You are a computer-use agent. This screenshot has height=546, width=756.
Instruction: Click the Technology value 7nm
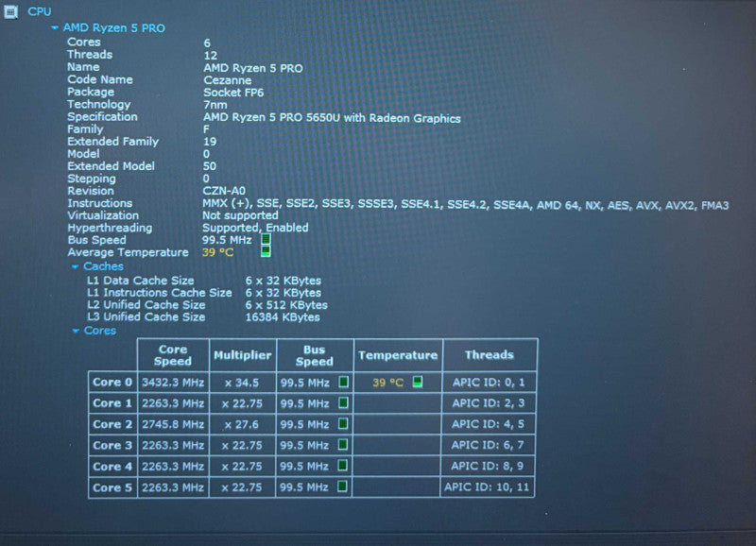(215, 105)
